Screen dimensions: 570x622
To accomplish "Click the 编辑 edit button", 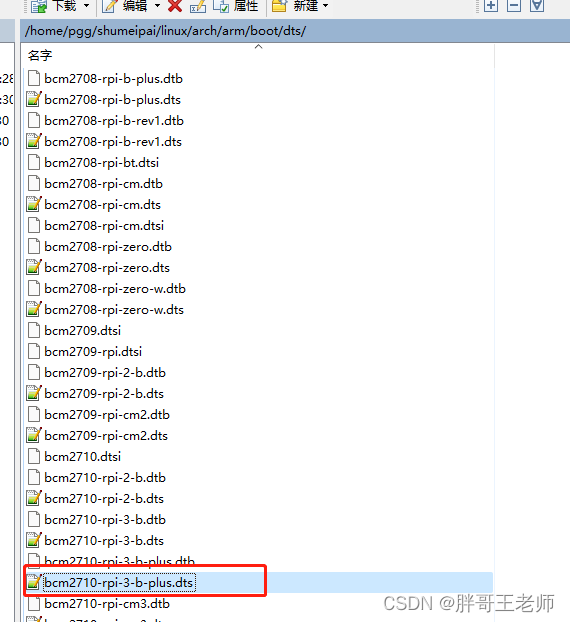I will pos(125,6).
